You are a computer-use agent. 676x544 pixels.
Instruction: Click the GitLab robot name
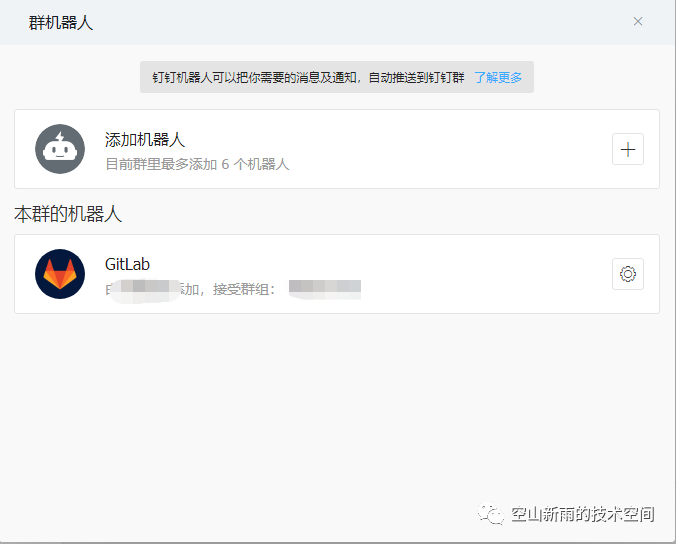pyautogui.click(x=127, y=264)
